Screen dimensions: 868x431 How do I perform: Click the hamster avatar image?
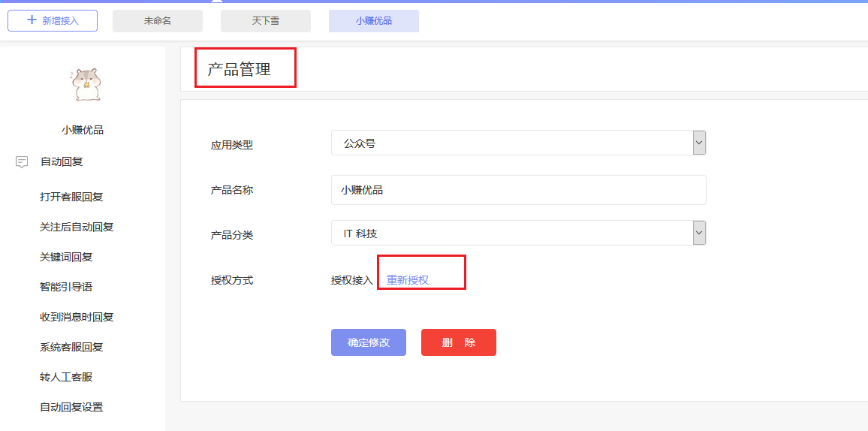[86, 85]
